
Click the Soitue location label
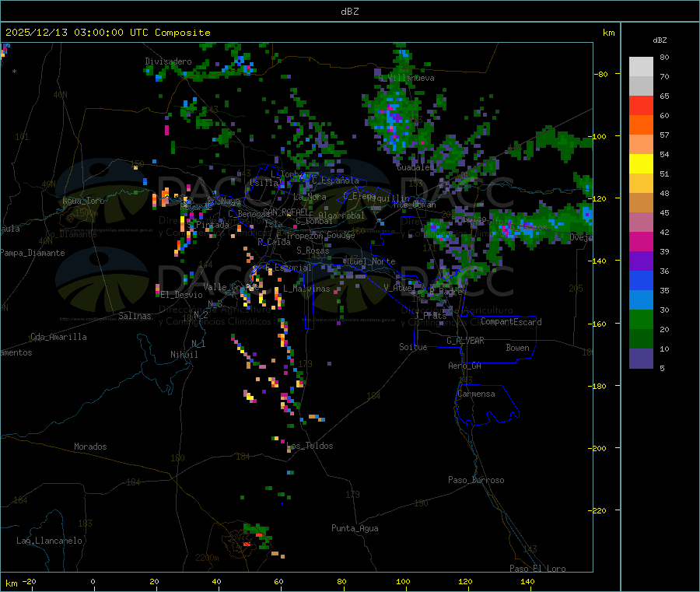click(413, 347)
